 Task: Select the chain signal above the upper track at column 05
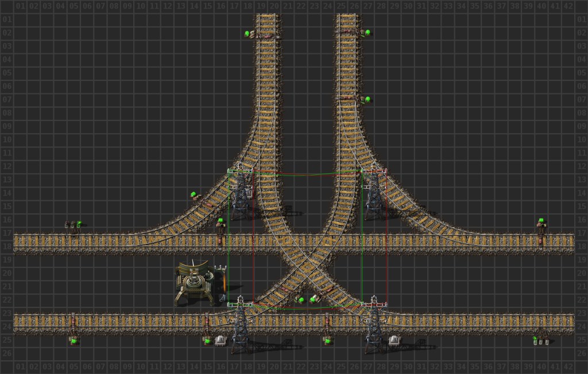[73, 225]
